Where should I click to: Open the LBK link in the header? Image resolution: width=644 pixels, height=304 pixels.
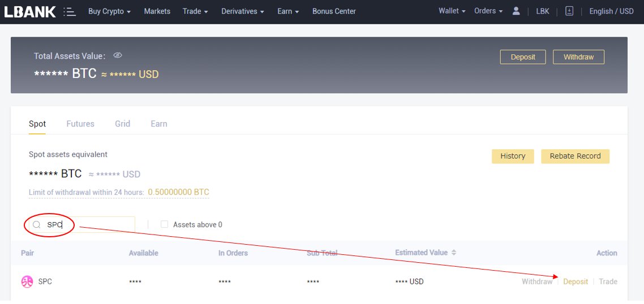click(543, 11)
